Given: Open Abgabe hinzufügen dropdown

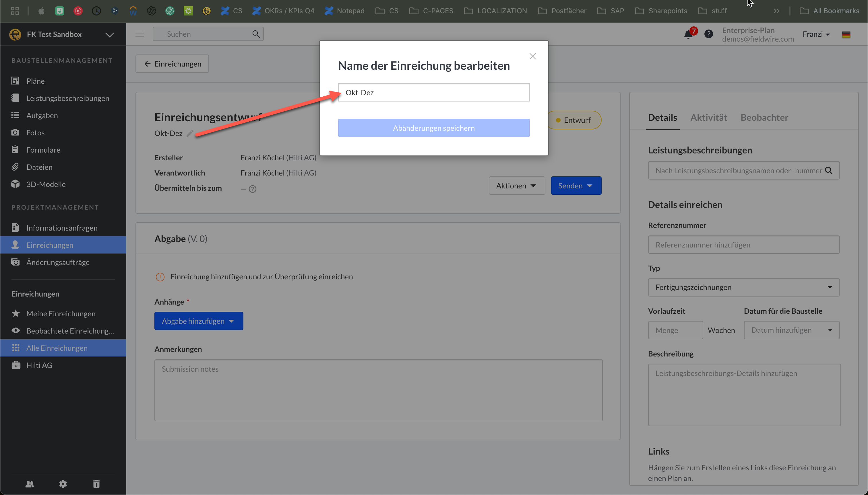Looking at the screenshot, I should [x=199, y=321].
